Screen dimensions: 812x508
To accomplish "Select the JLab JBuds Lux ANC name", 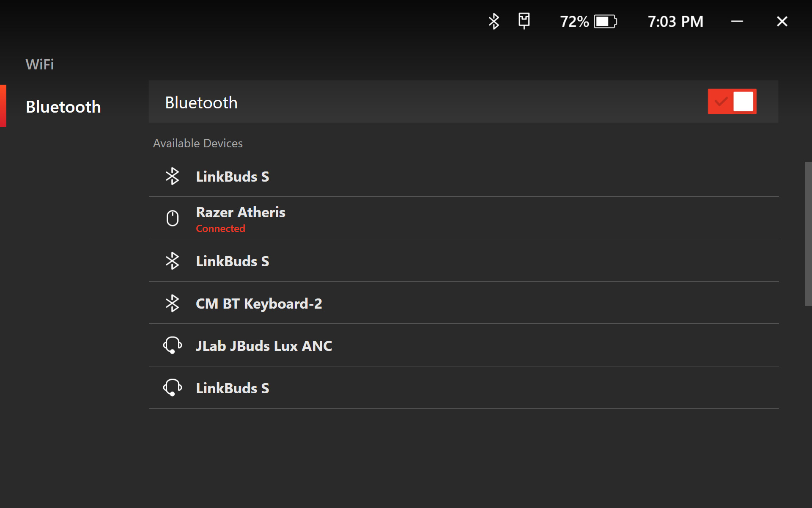I will click(x=264, y=346).
